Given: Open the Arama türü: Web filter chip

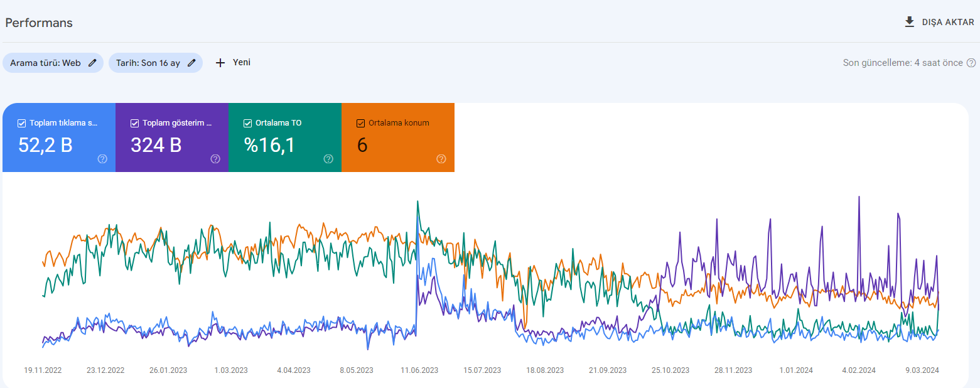Looking at the screenshot, I should click(53, 63).
